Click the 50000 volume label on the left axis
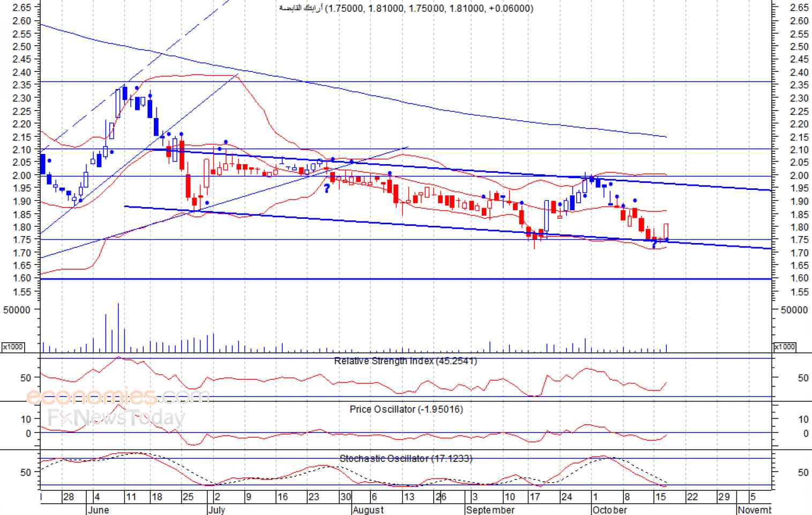This screenshot has height=515, width=812. [17, 310]
